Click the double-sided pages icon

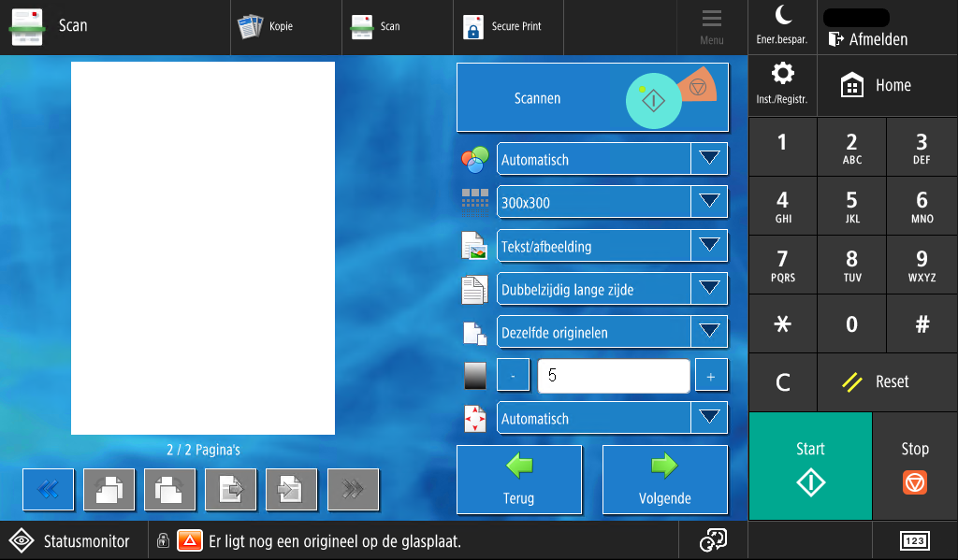click(x=474, y=290)
